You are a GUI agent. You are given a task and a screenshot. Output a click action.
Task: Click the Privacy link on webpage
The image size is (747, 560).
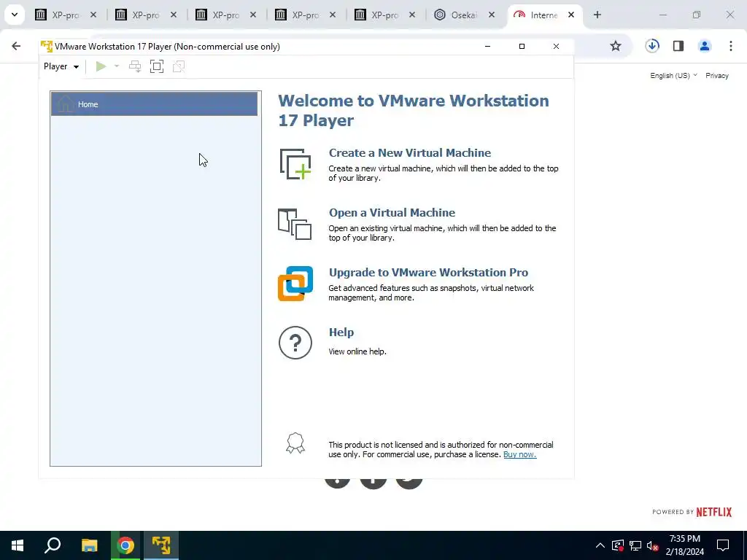click(x=717, y=75)
